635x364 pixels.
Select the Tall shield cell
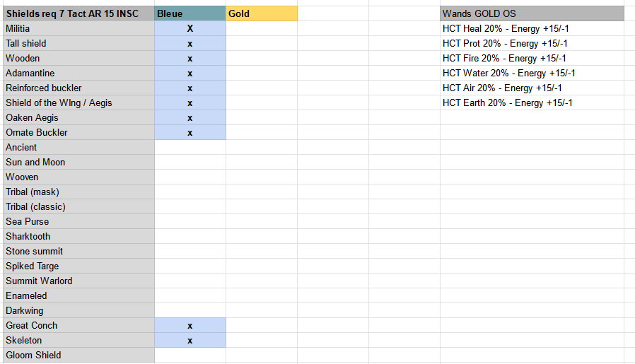(x=77, y=44)
